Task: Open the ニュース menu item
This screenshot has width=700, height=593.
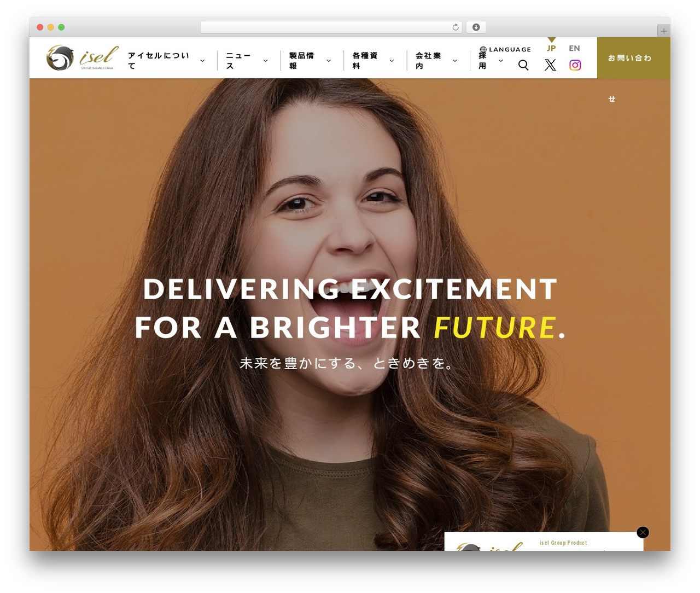Action: click(x=238, y=61)
